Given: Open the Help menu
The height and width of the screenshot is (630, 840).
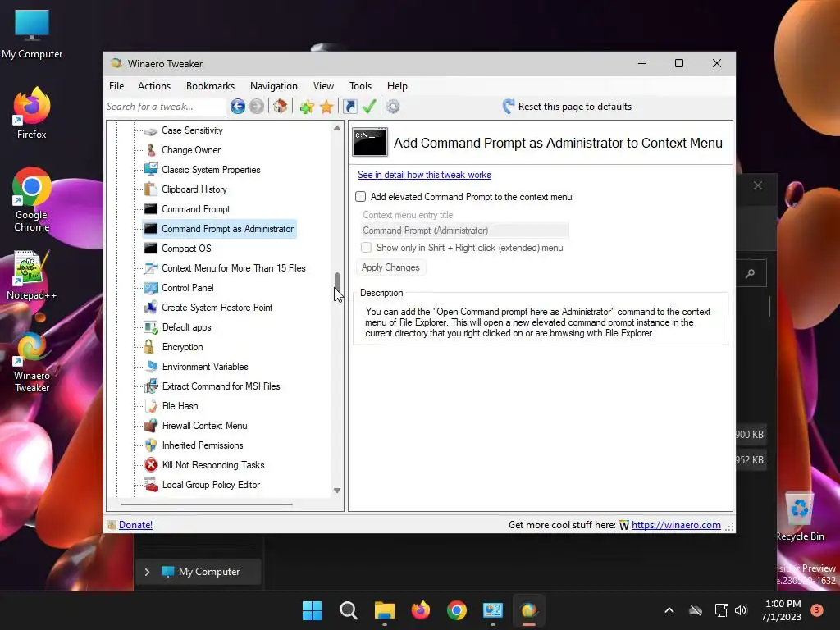Looking at the screenshot, I should pos(397,86).
